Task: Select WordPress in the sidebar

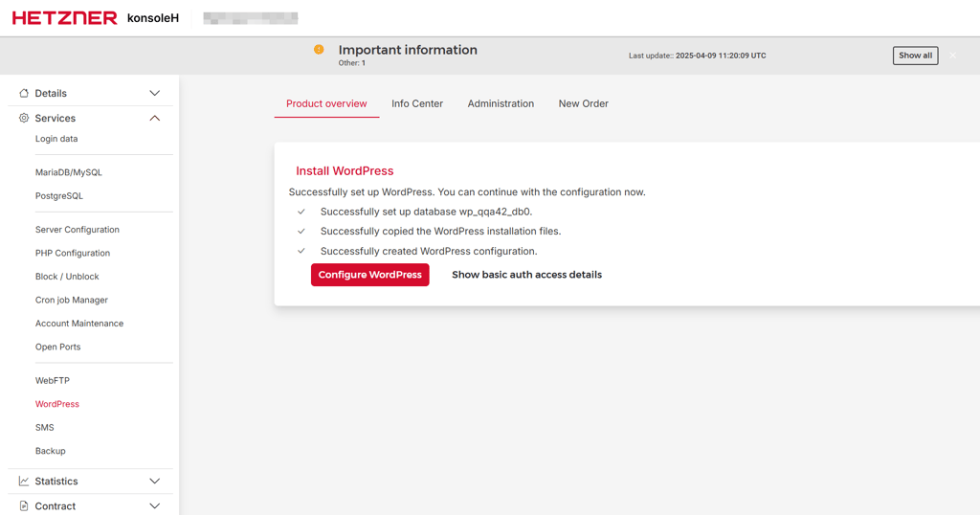Action: point(56,404)
